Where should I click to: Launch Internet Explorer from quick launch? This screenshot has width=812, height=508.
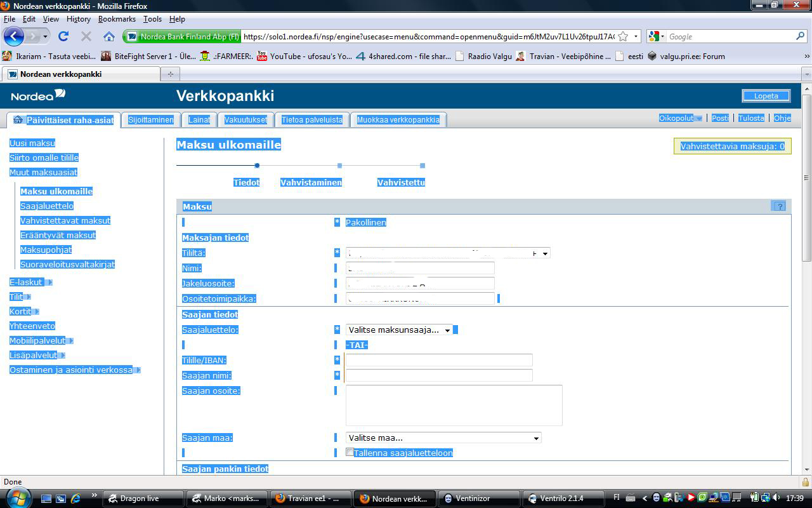75,498
